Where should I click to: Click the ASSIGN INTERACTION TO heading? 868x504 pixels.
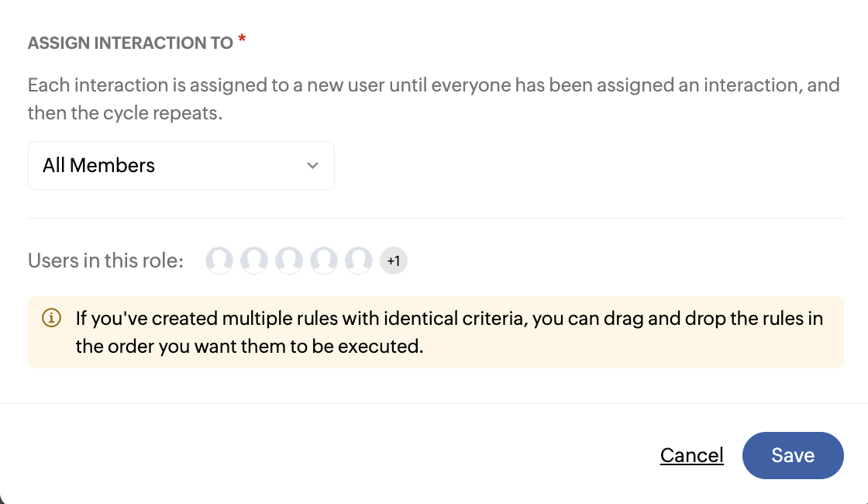point(130,43)
